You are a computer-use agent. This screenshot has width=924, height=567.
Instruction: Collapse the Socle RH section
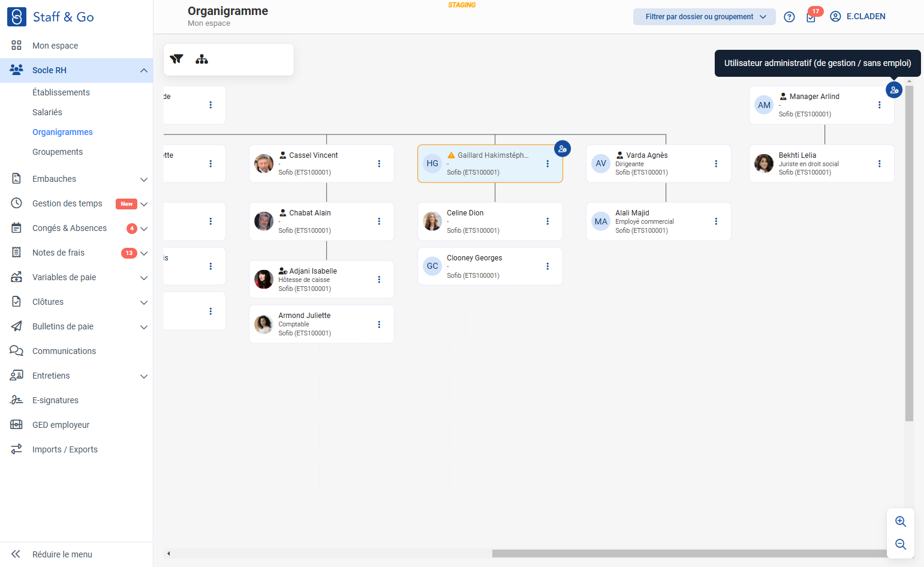pyautogui.click(x=144, y=70)
